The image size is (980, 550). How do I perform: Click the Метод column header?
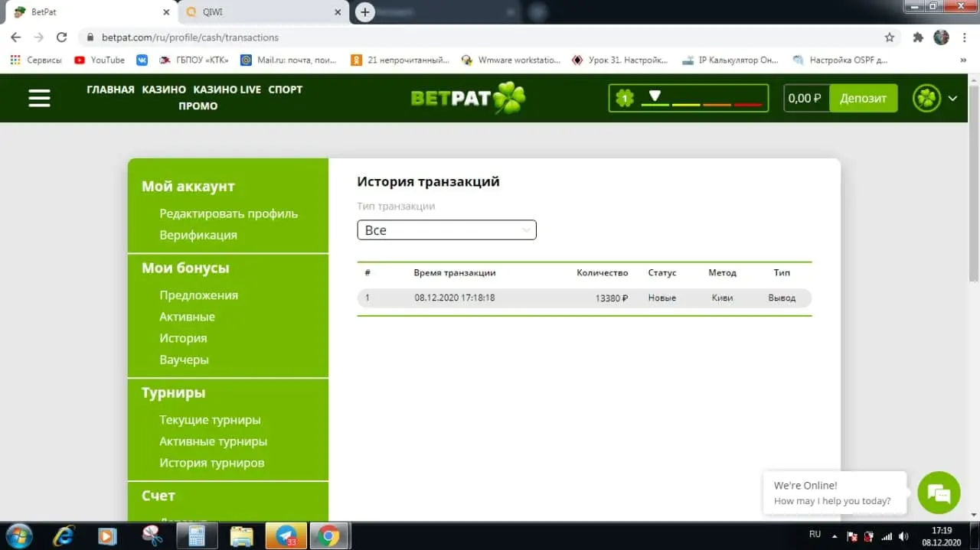[722, 272]
